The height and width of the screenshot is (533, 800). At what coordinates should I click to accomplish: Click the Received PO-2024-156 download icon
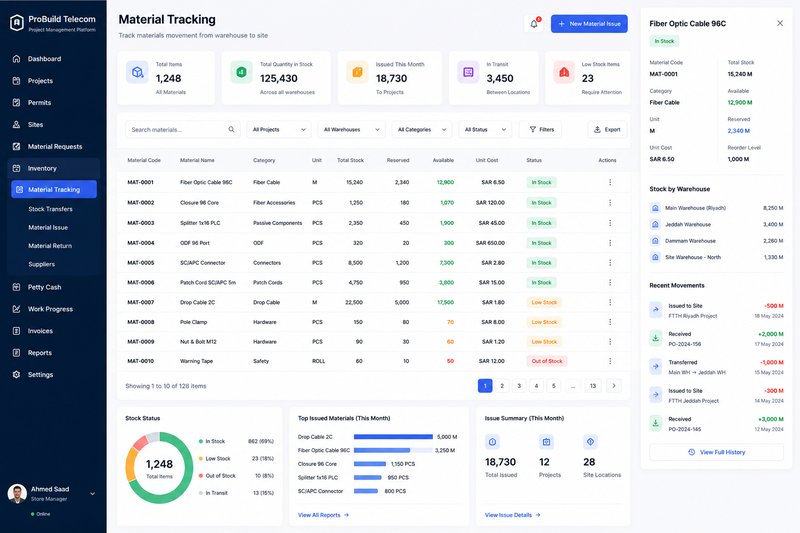(656, 338)
